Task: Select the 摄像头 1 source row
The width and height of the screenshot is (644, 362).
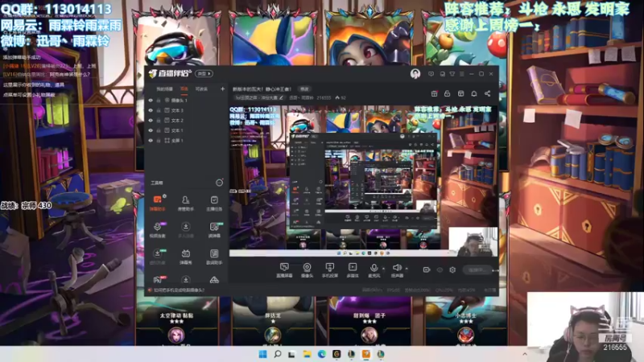Action: tap(187, 100)
